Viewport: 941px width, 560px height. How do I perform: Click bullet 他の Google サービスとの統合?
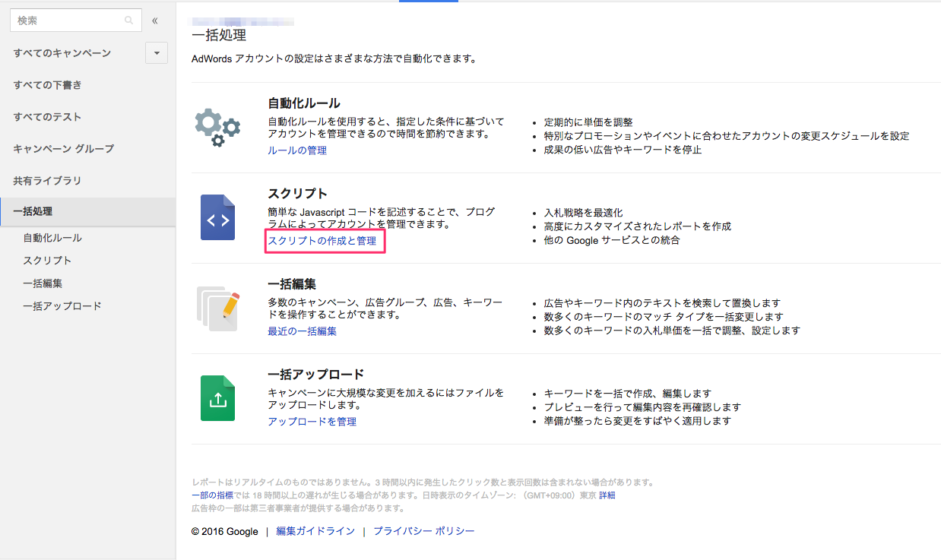pyautogui.click(x=612, y=240)
